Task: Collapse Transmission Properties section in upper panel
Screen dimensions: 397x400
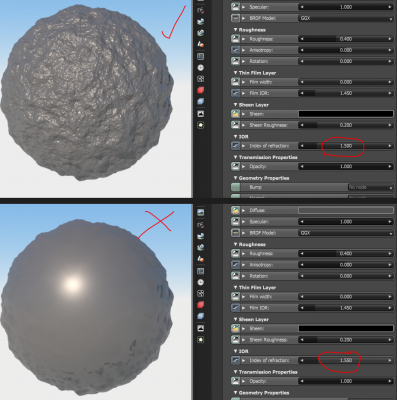Action: click(236, 157)
